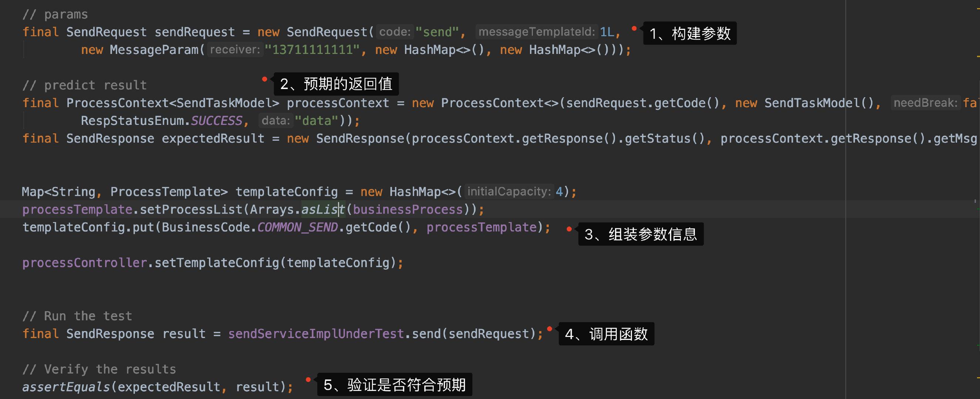980x399 pixels.
Task: Click the SUCCESS enum constant
Action: pos(216,121)
